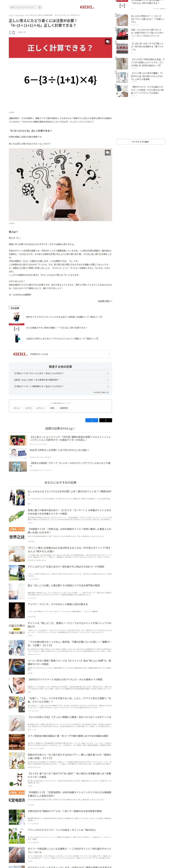Click the watermelon article thumbnail
The height and width of the screenshot is (868, 174).
[x=17, y=780]
